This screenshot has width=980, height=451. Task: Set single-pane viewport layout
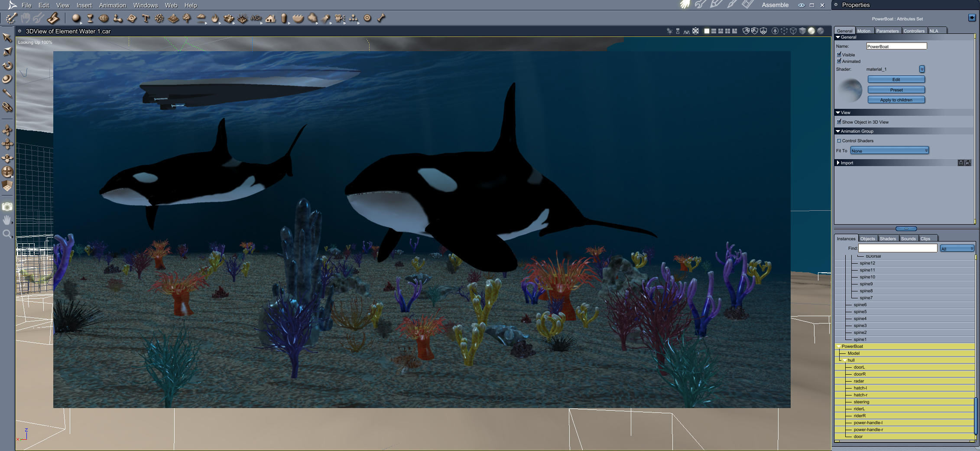(x=707, y=31)
